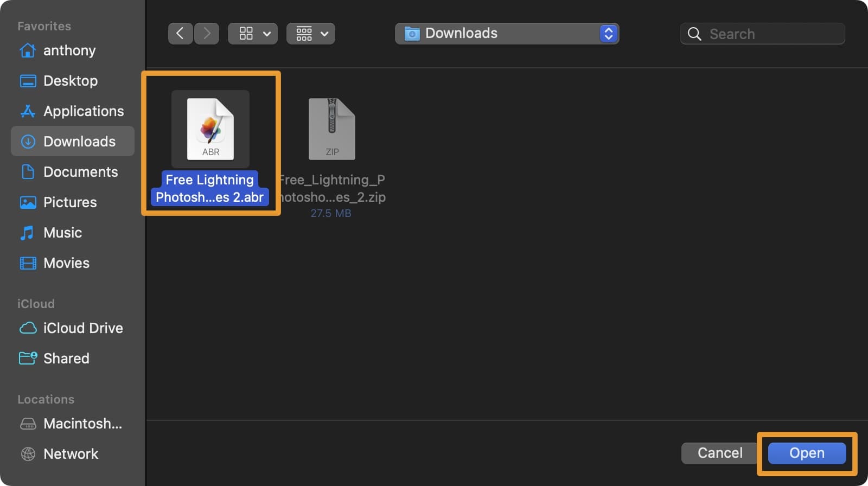Open the group-by view dropdown
Screen dimensions: 868x486
[311, 34]
